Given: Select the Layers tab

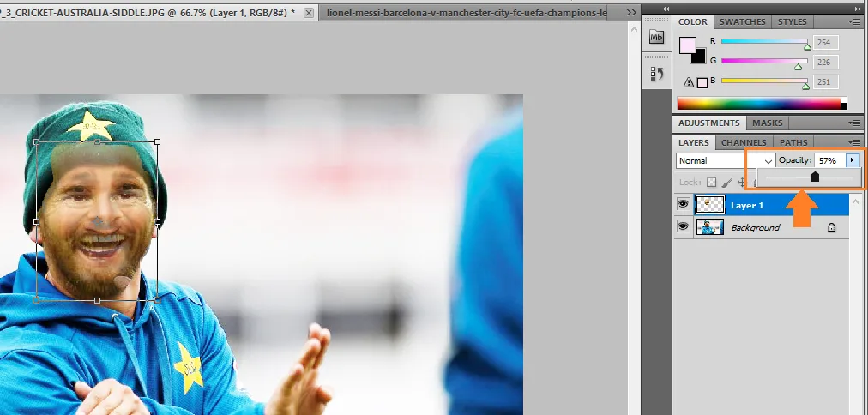Looking at the screenshot, I should click(x=694, y=142).
